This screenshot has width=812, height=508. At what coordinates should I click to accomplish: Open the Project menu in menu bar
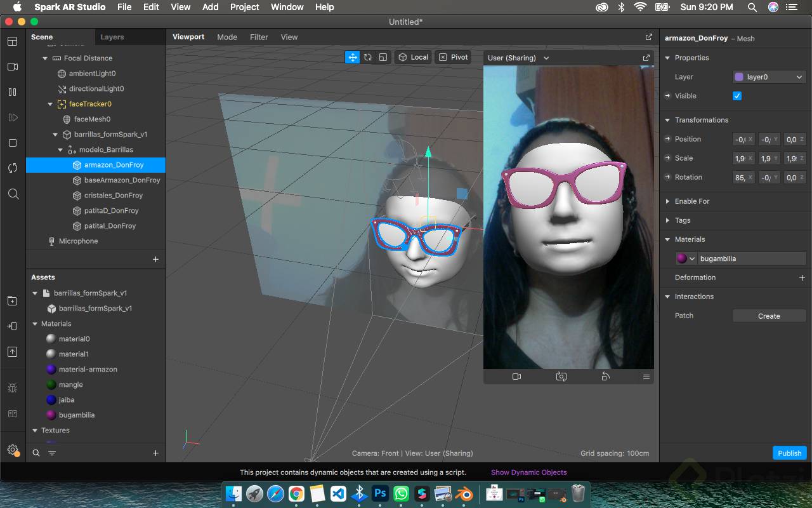point(245,7)
